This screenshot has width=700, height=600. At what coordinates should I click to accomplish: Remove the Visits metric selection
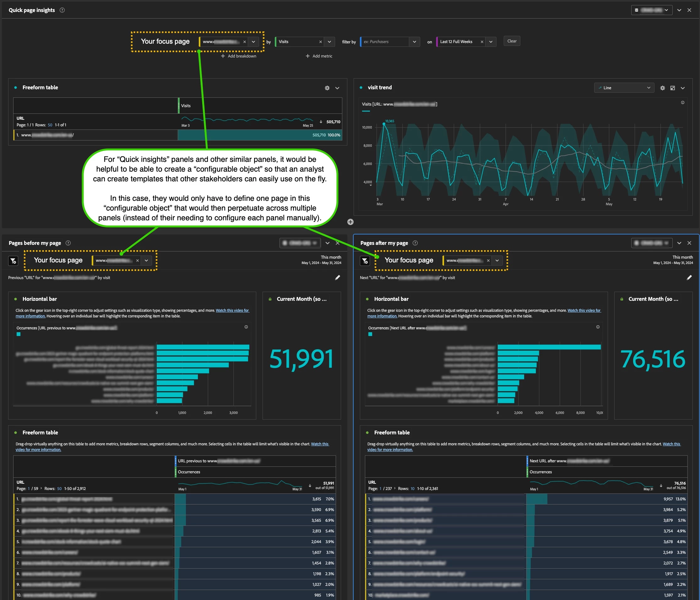point(320,42)
